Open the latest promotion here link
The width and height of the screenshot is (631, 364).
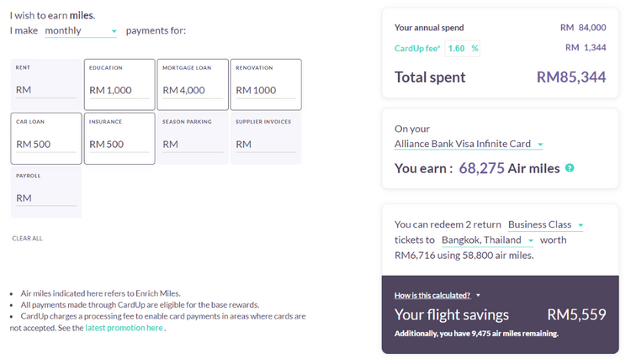[124, 328]
